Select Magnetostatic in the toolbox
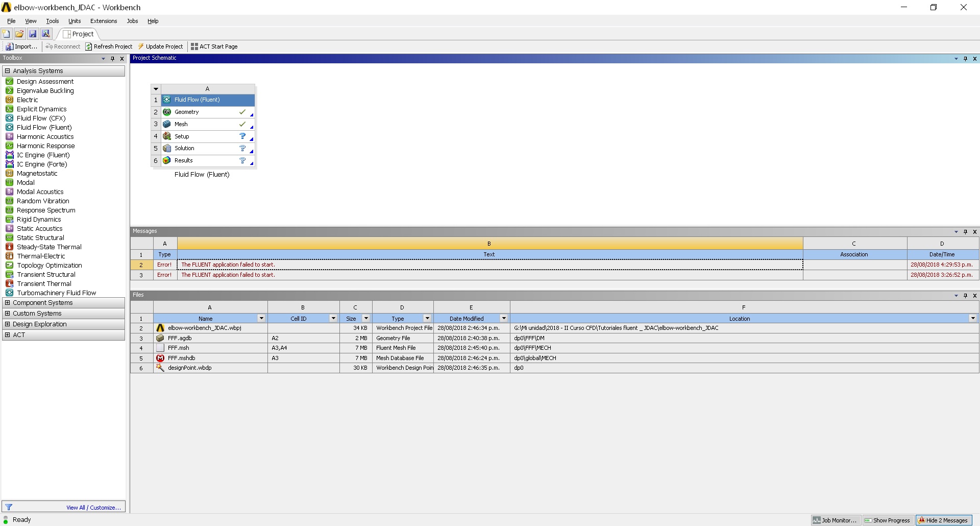This screenshot has width=980, height=526. (x=37, y=173)
